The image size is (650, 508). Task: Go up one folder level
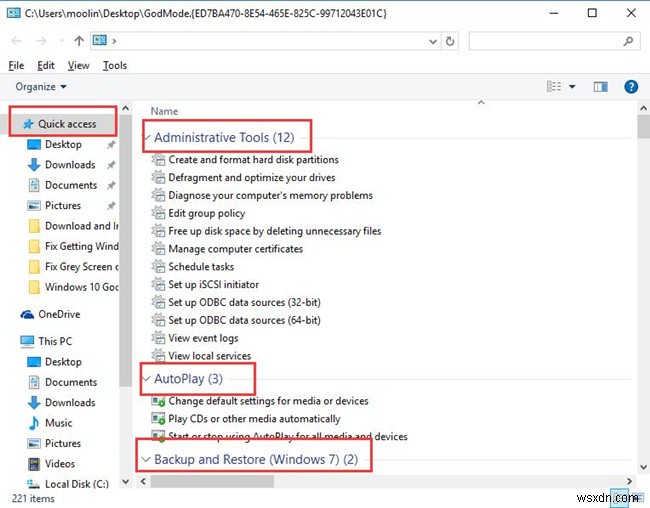click(x=79, y=41)
